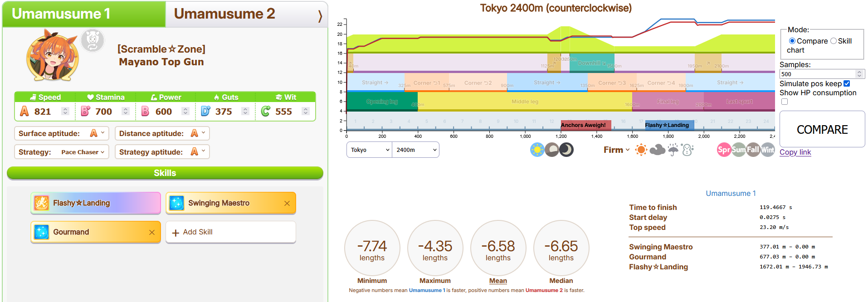Open Distance aptitude dropdown

162,133
